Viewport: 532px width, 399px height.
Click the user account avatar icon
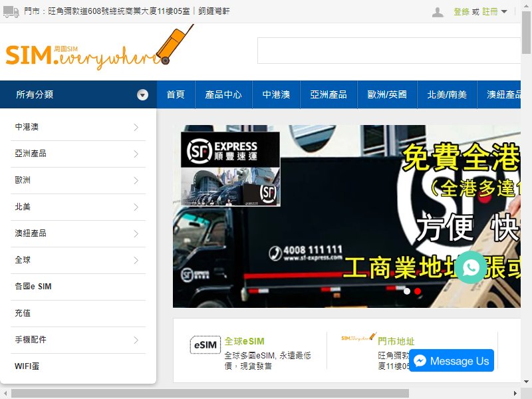[x=438, y=12]
